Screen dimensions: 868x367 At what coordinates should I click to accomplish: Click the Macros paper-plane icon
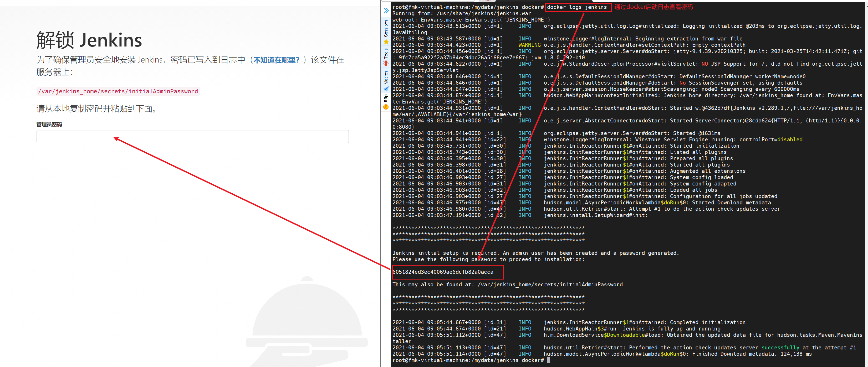point(386,89)
